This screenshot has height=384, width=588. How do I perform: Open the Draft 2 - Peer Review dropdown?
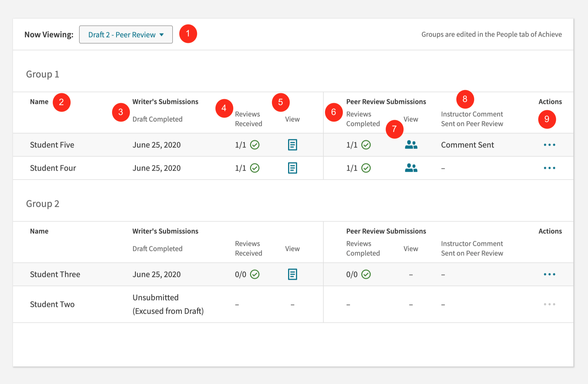[x=126, y=34]
